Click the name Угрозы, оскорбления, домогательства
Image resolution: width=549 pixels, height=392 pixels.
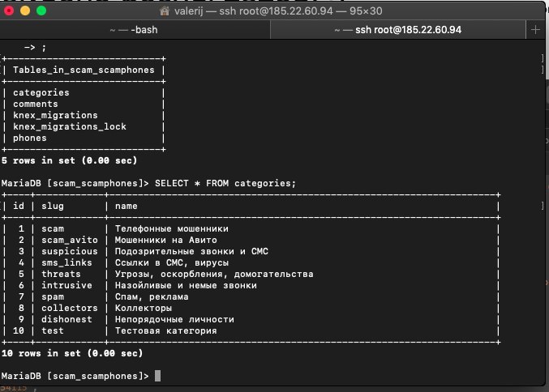coord(214,274)
